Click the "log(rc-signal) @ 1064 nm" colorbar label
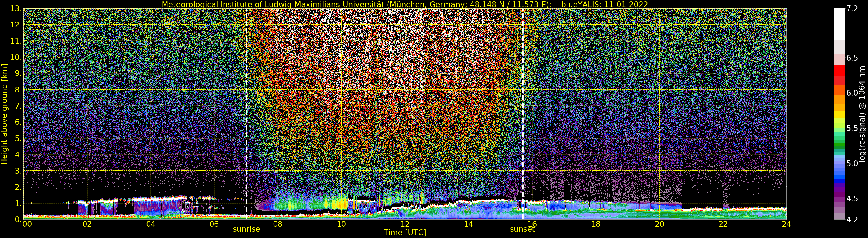Screen dimensions: 868x238 point(862,114)
